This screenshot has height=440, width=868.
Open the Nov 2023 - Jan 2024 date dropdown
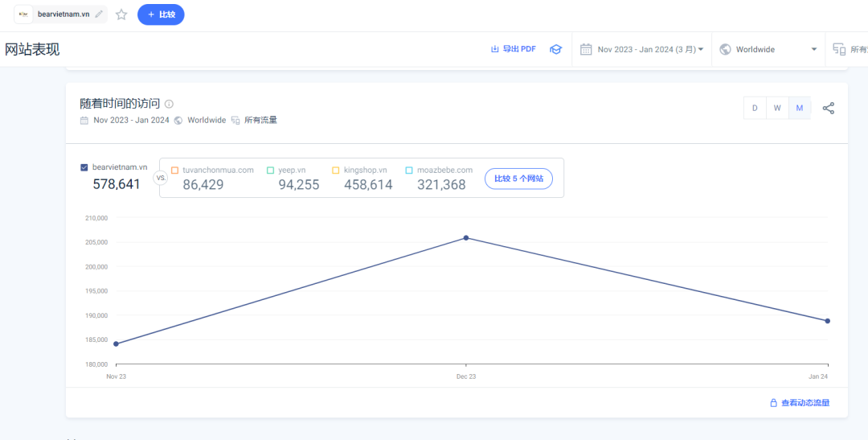point(650,49)
